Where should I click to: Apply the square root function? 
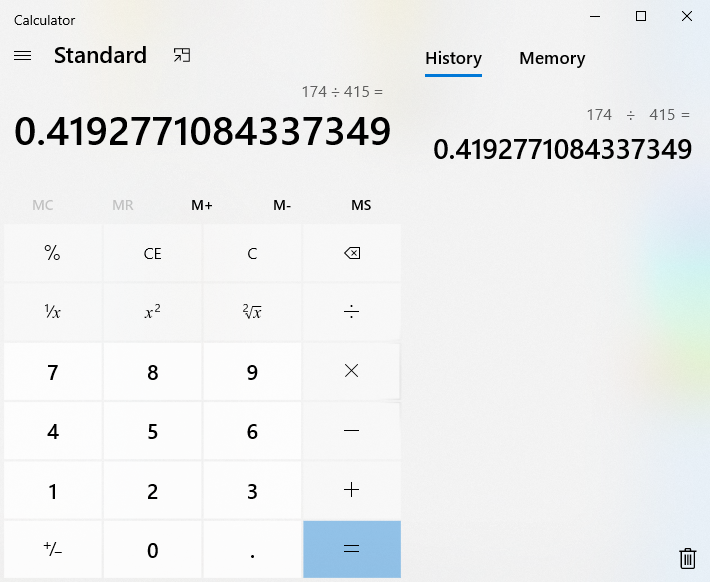[252, 312]
